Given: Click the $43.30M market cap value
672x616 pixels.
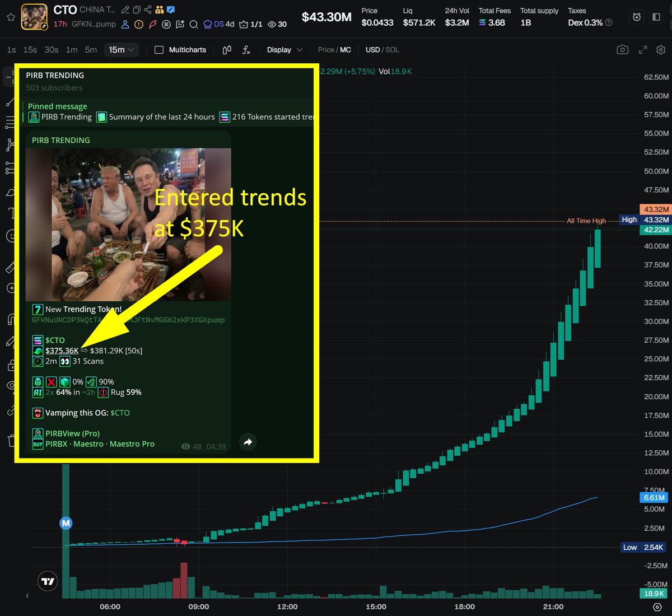Looking at the screenshot, I should coord(326,17).
